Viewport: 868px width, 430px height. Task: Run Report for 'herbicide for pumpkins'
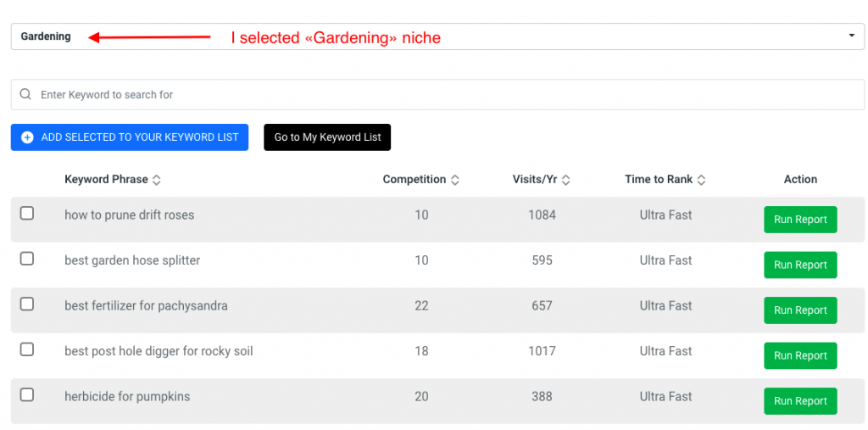click(800, 401)
